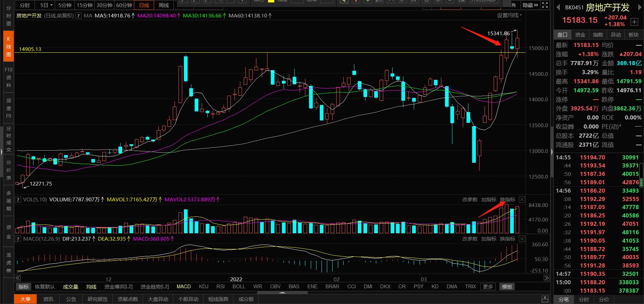Toggle 隐藏 right panel expander
This screenshot has height=304, width=644.
coord(530,5)
